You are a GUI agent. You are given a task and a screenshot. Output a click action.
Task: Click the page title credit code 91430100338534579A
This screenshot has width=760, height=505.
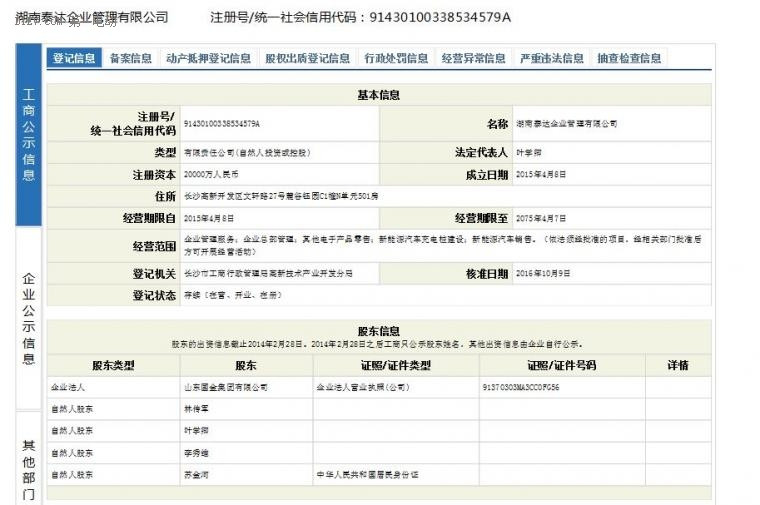[440, 17]
